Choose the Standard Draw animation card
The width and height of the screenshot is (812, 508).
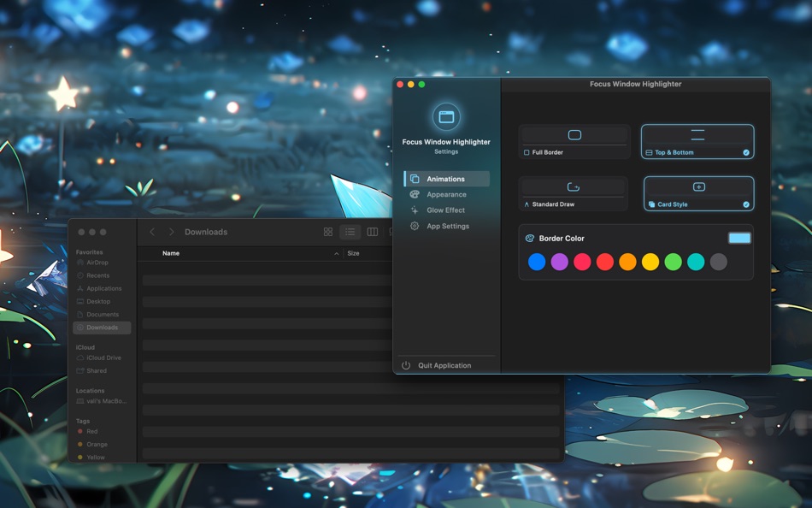tap(574, 193)
